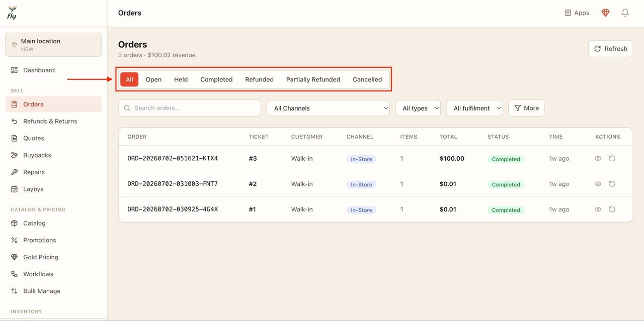Open Quotes in sidebar
644x321 pixels.
53,138
